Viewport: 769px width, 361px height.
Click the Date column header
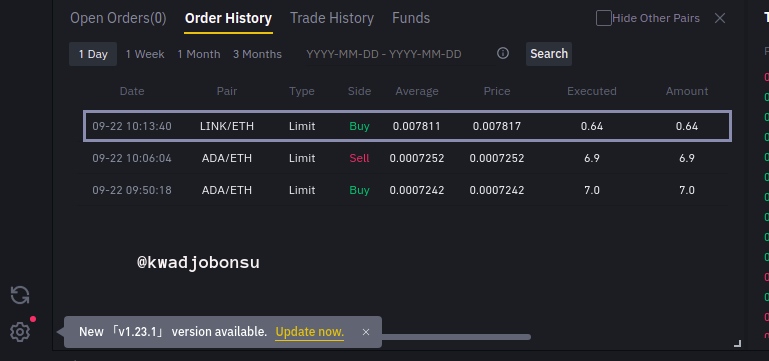(x=132, y=91)
